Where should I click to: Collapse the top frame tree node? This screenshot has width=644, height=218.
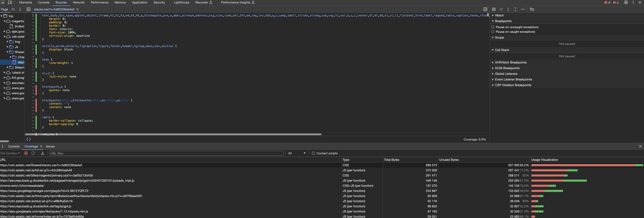coord(2,16)
